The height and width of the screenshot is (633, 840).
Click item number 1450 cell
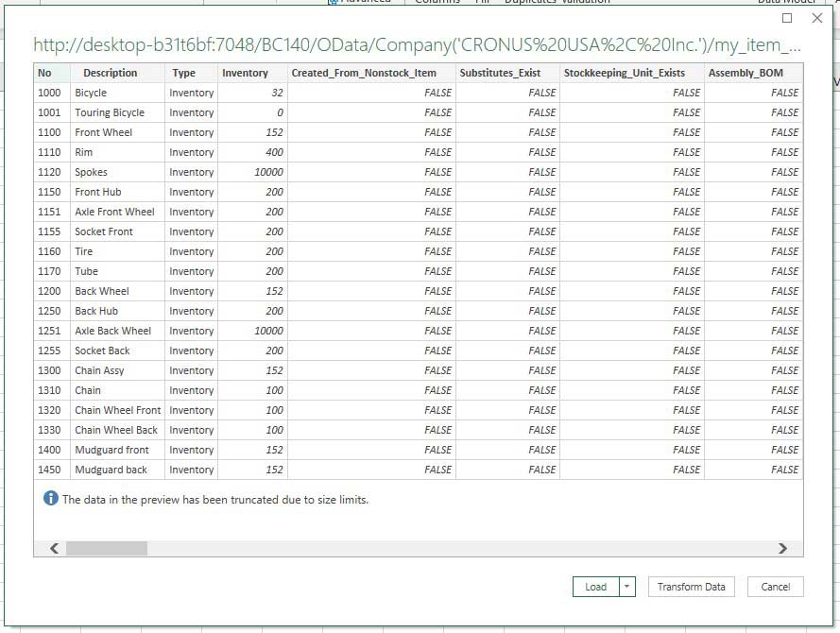click(52, 470)
